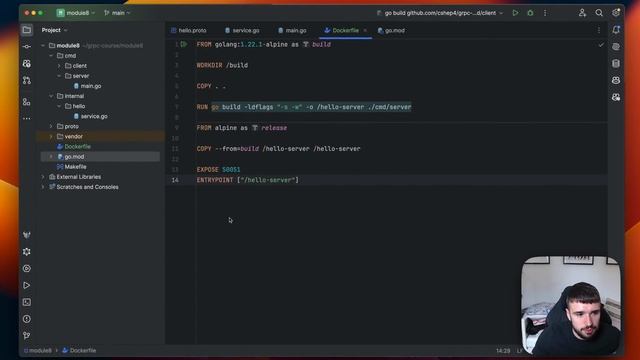640x360 pixels.
Task: Open the Services tool window icon
Action: click(27, 269)
